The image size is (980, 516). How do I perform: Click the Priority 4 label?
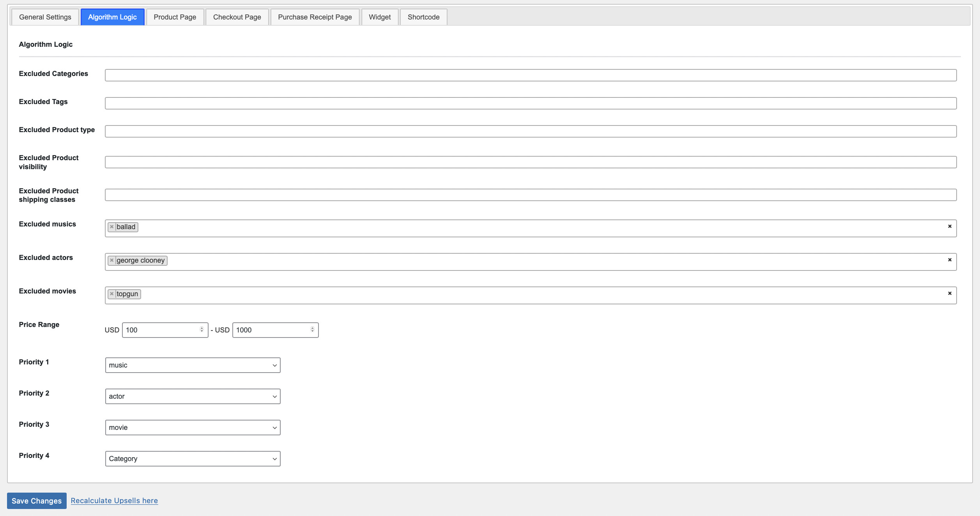pyautogui.click(x=34, y=456)
